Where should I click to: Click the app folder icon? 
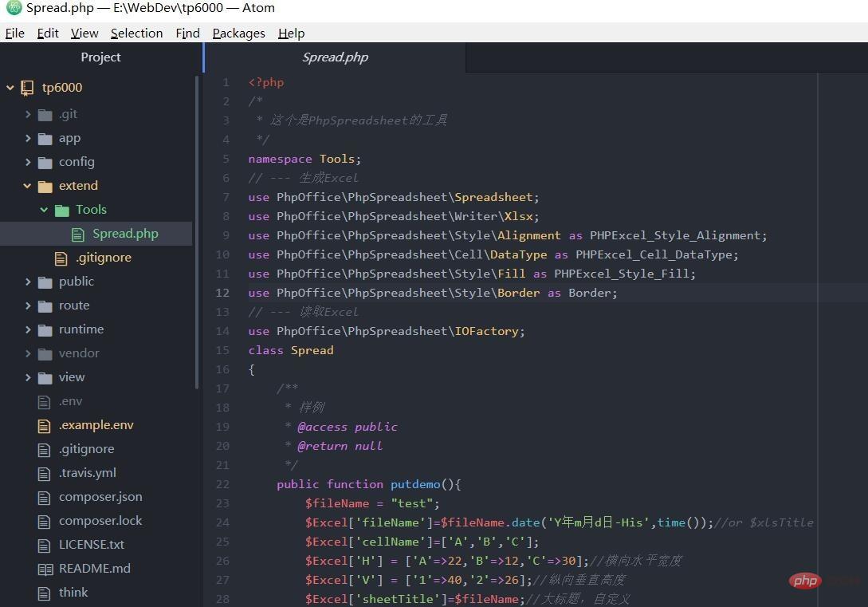click(45, 139)
